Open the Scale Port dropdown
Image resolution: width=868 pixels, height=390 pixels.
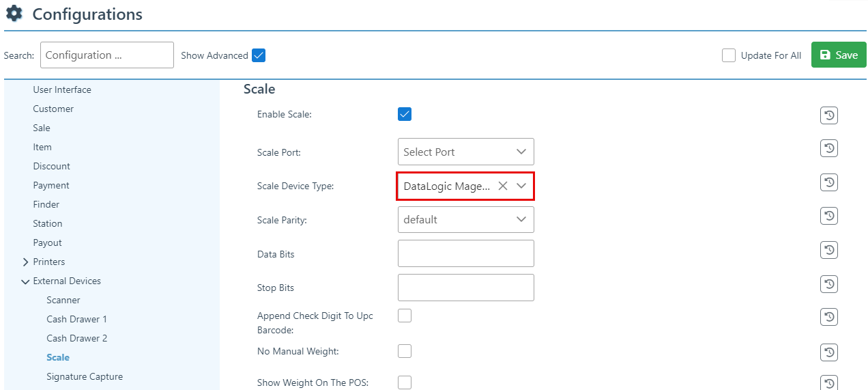click(465, 152)
